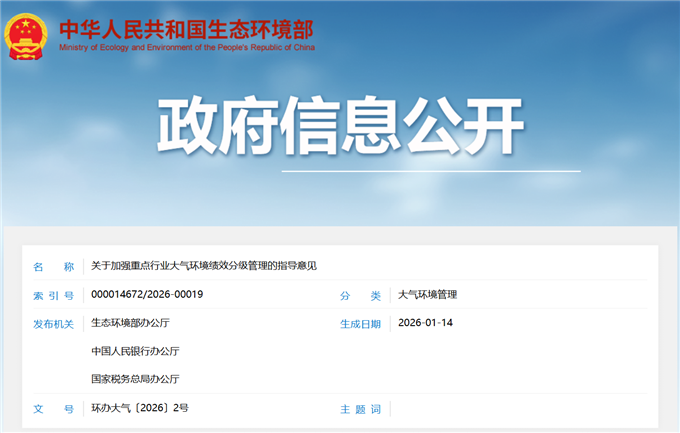Click the 中国人民银行办公厅 issuing agency

click(135, 352)
